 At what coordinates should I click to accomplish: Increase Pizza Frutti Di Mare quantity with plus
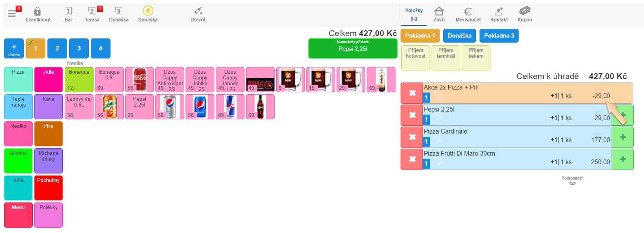click(x=622, y=159)
